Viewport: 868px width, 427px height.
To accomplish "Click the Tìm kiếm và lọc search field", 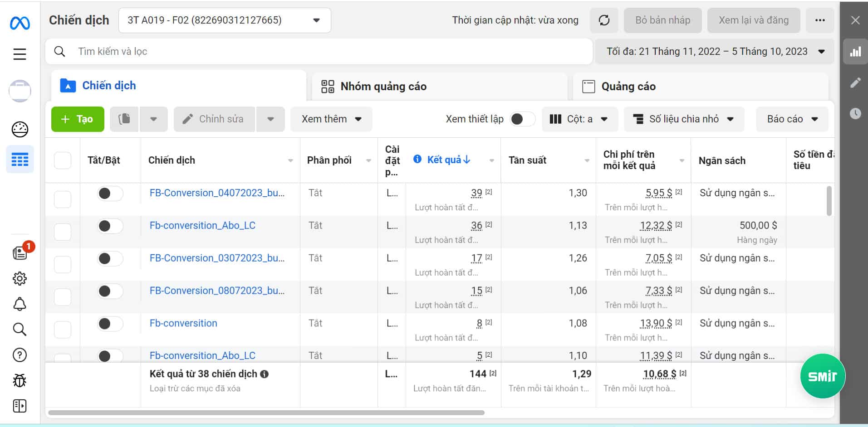I will (319, 52).
